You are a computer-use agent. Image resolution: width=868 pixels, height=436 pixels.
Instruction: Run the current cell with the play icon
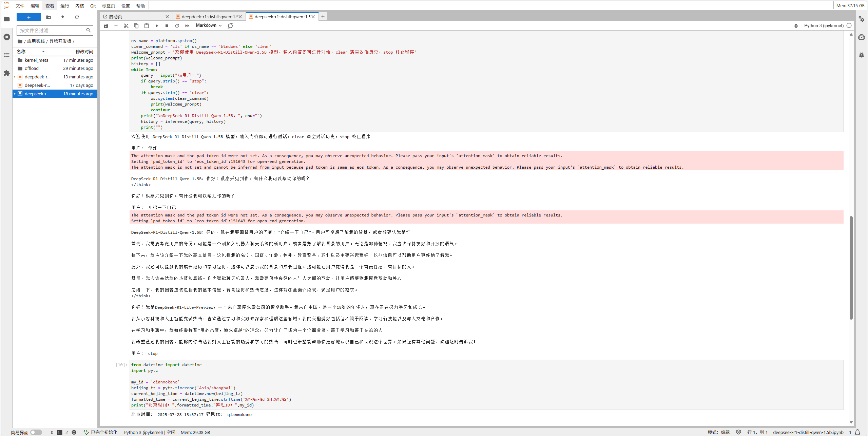point(157,26)
